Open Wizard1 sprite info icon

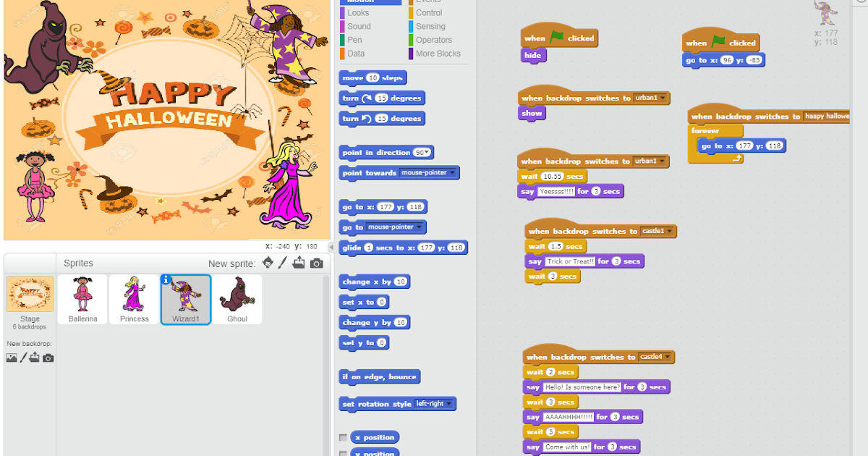click(166, 279)
